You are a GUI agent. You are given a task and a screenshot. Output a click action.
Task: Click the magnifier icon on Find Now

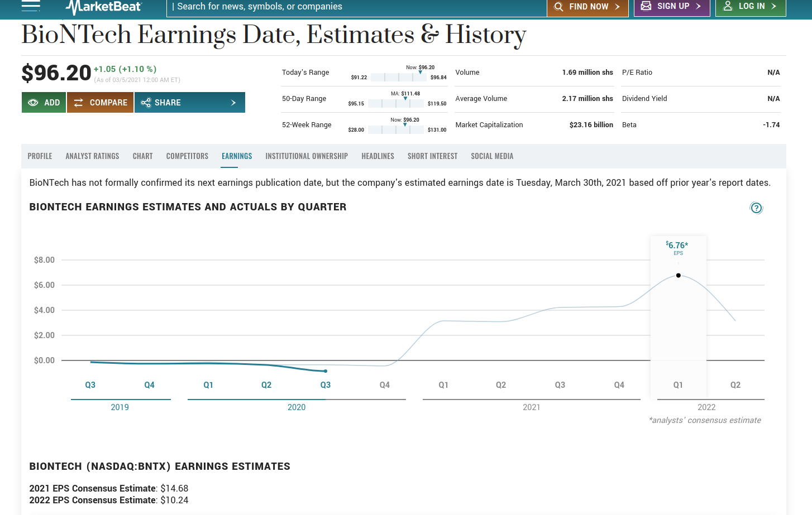(558, 7)
